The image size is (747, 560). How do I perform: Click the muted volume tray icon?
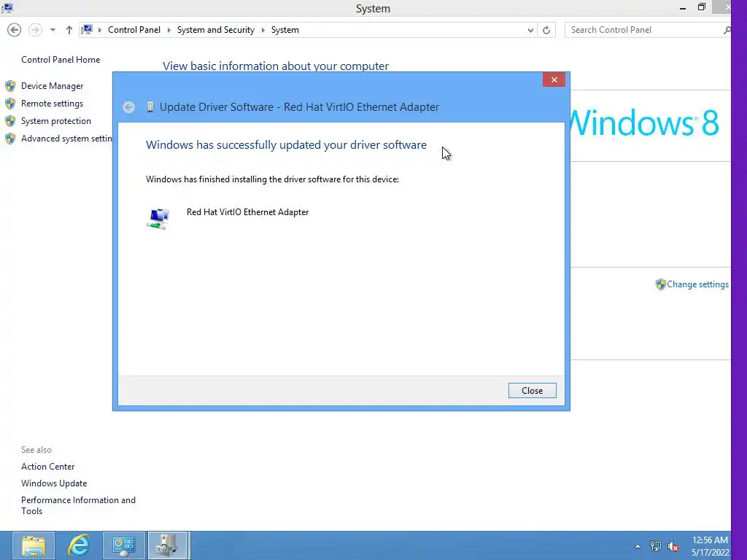point(673,547)
